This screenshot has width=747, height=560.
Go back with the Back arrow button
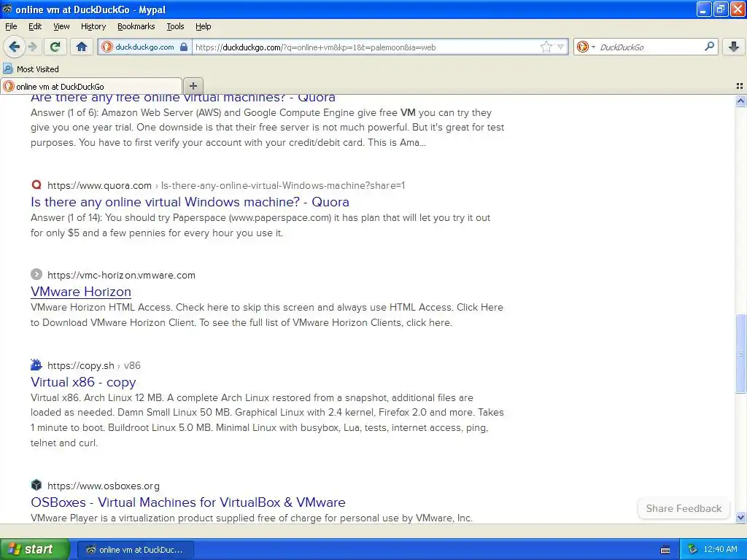[x=15, y=47]
